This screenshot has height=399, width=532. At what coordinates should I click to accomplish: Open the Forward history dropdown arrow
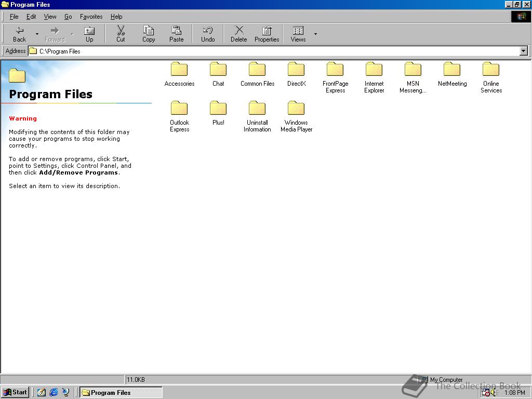point(72,34)
